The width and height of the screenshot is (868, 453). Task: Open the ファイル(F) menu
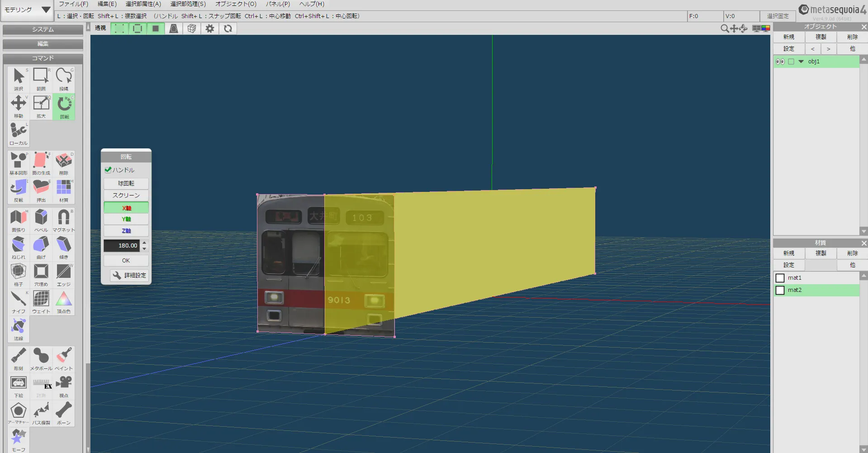[x=73, y=4]
